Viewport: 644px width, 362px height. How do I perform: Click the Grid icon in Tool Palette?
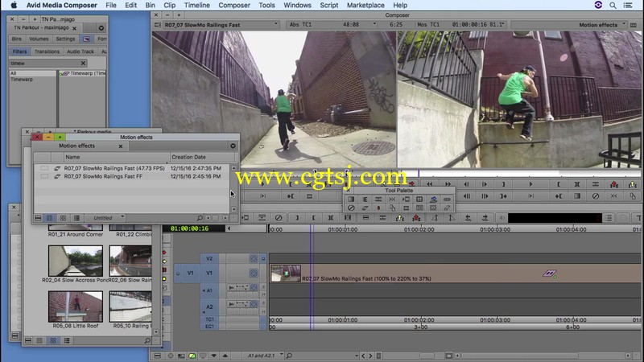(x=419, y=199)
